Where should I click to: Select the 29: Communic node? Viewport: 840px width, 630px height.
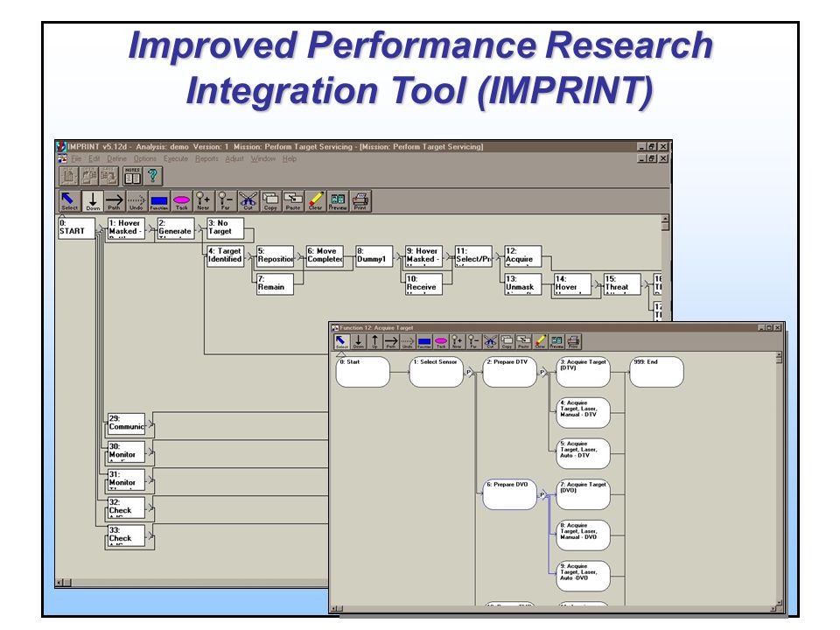126,423
